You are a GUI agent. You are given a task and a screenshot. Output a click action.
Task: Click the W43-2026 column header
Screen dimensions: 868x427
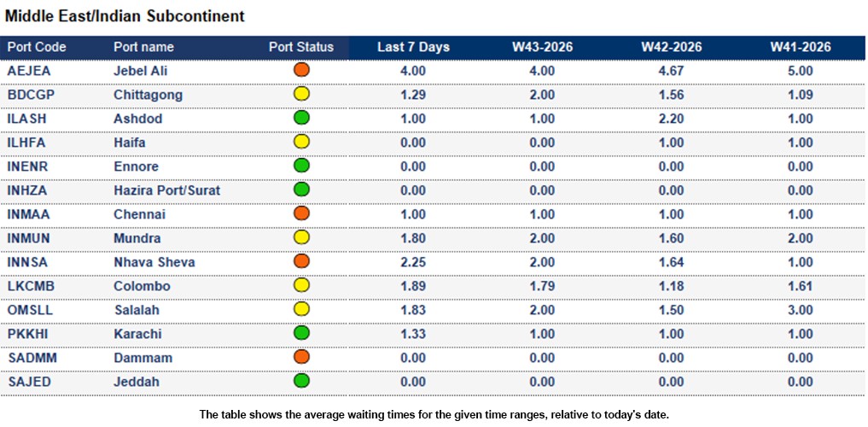click(542, 48)
